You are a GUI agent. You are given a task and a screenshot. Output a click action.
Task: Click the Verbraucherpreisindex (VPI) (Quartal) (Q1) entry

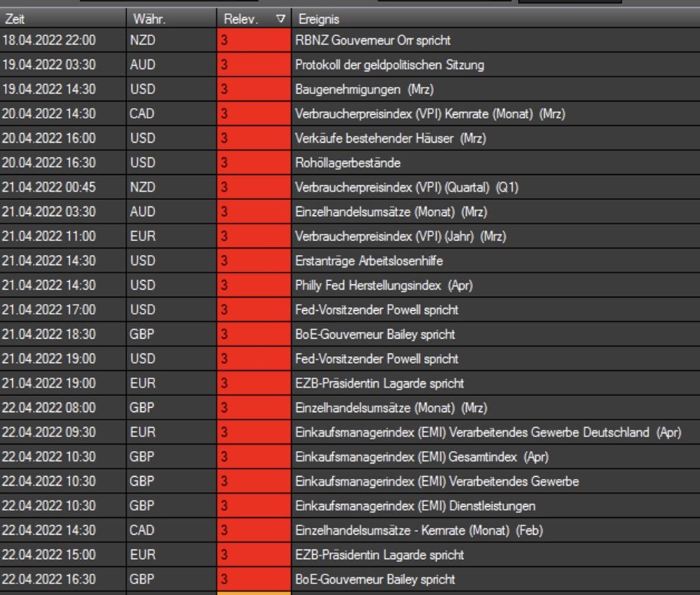[406, 187]
